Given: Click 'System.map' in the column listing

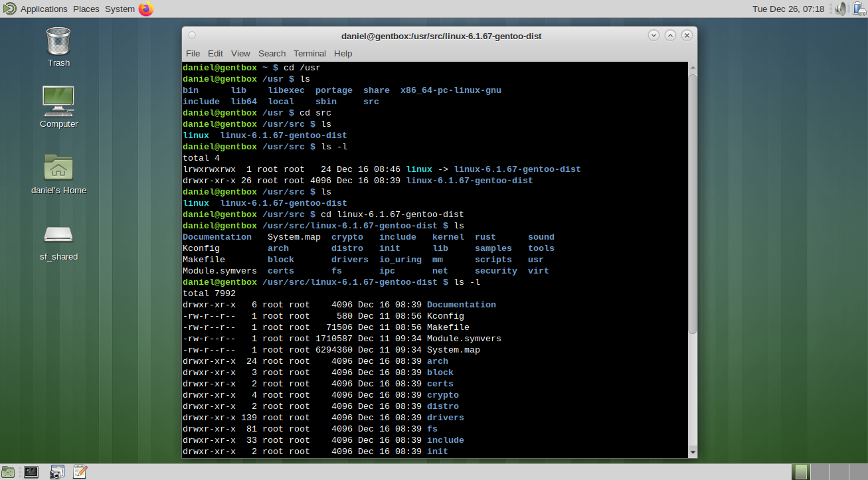Looking at the screenshot, I should click(294, 237).
